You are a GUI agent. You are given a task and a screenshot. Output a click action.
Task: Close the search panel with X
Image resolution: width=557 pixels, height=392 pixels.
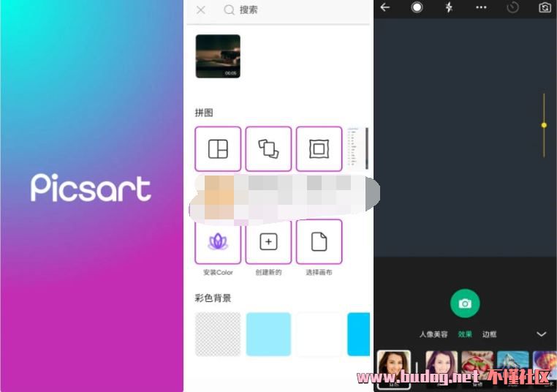201,10
